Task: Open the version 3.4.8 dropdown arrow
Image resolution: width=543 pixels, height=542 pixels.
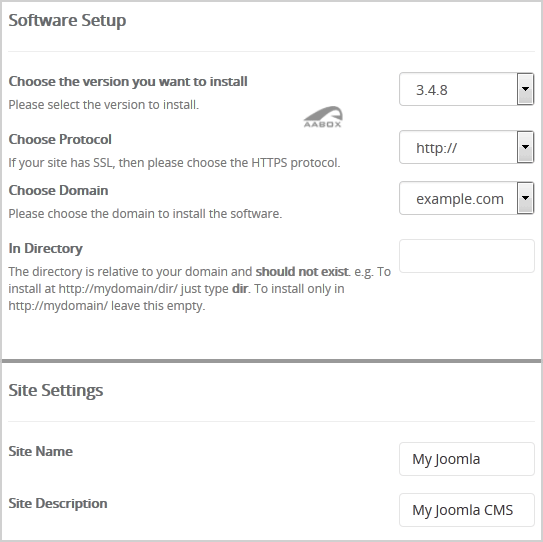Action: (x=525, y=89)
